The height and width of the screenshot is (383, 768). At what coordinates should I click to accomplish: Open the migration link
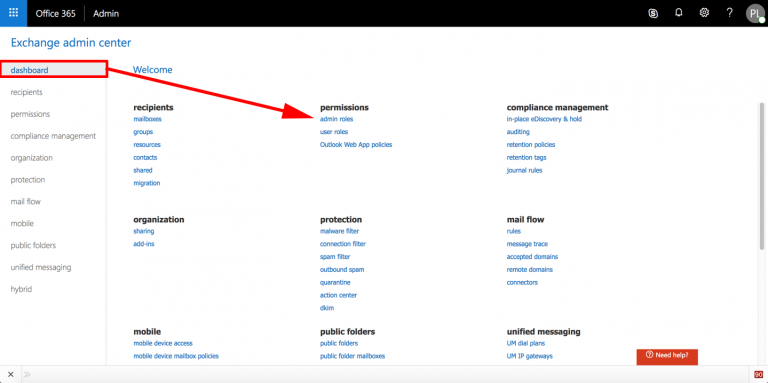[146, 183]
